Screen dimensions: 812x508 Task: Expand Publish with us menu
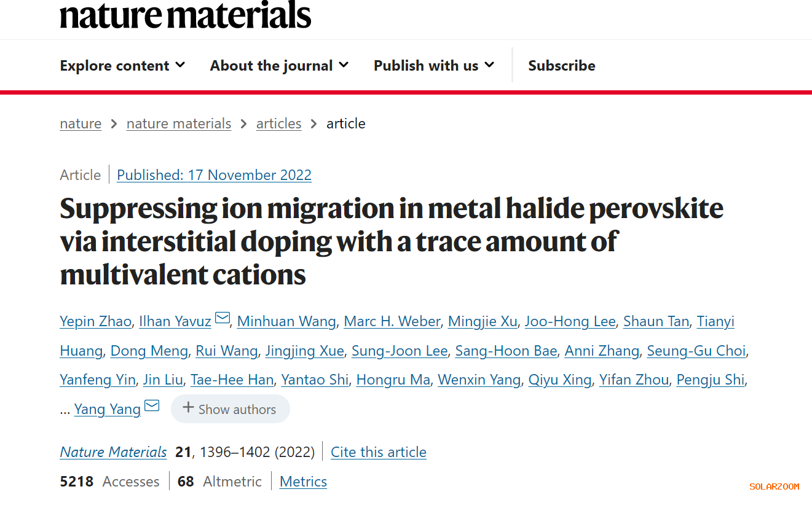point(434,66)
